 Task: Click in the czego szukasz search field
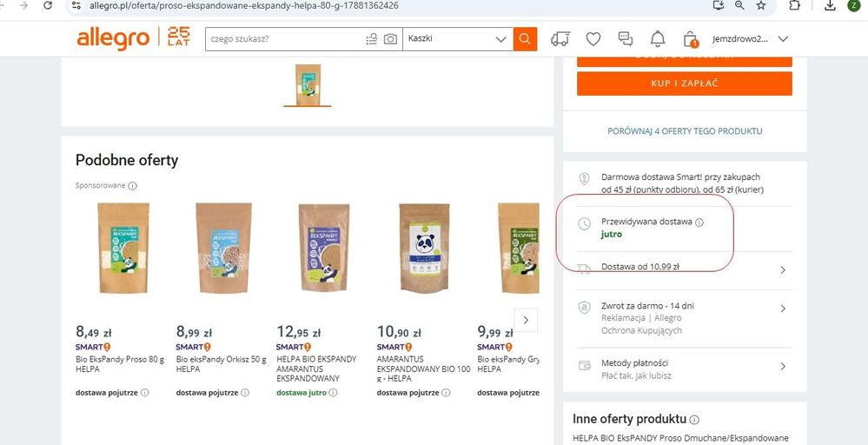coord(282,39)
